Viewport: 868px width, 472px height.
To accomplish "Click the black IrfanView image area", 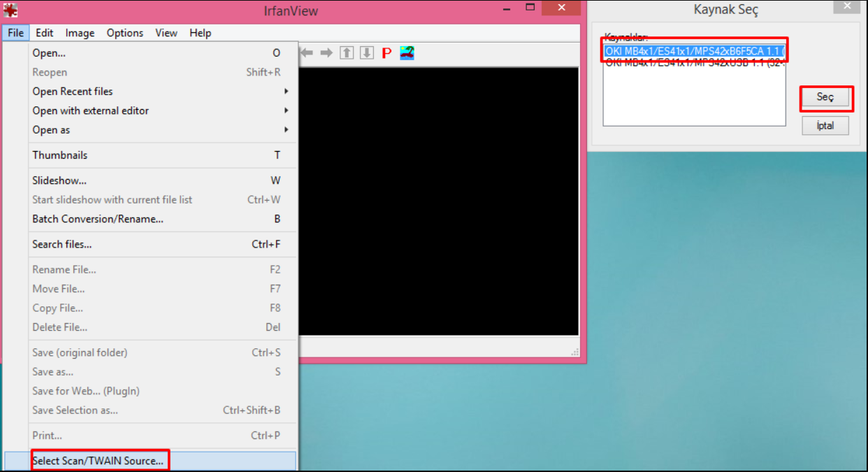I will [438, 201].
